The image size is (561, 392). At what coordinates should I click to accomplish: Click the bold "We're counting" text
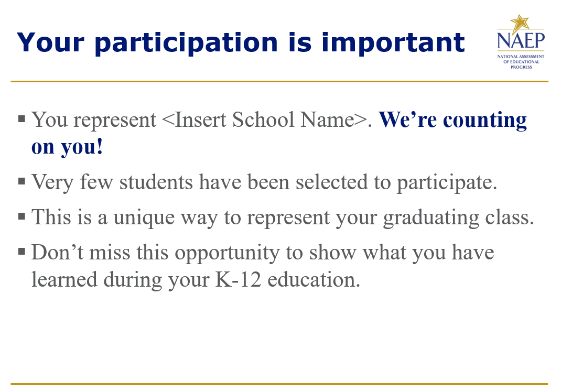(452, 120)
